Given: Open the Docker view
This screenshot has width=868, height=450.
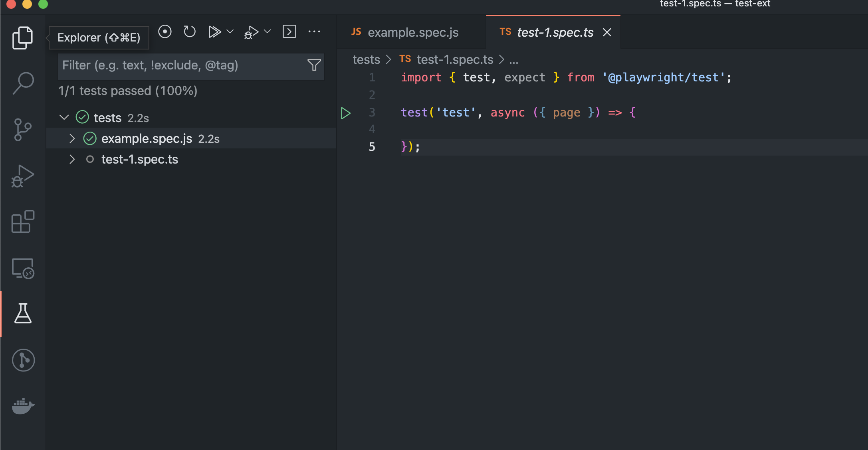Looking at the screenshot, I should coord(23,406).
